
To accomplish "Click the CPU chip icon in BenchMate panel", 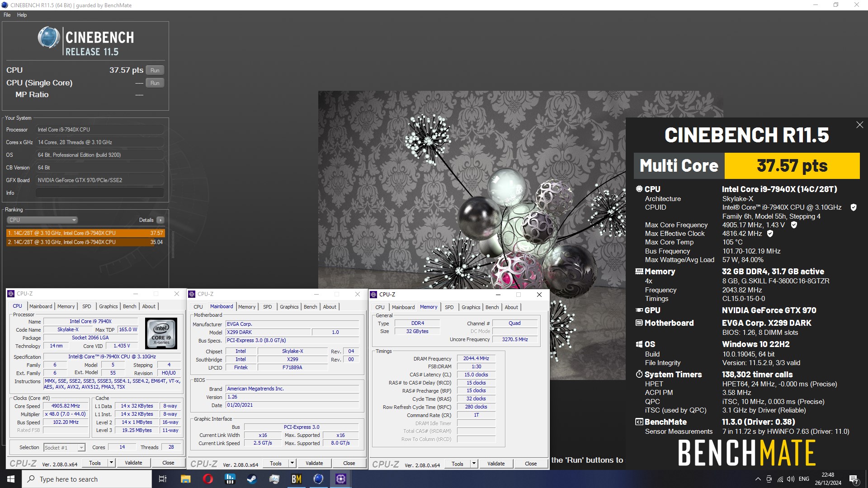I will [639, 189].
